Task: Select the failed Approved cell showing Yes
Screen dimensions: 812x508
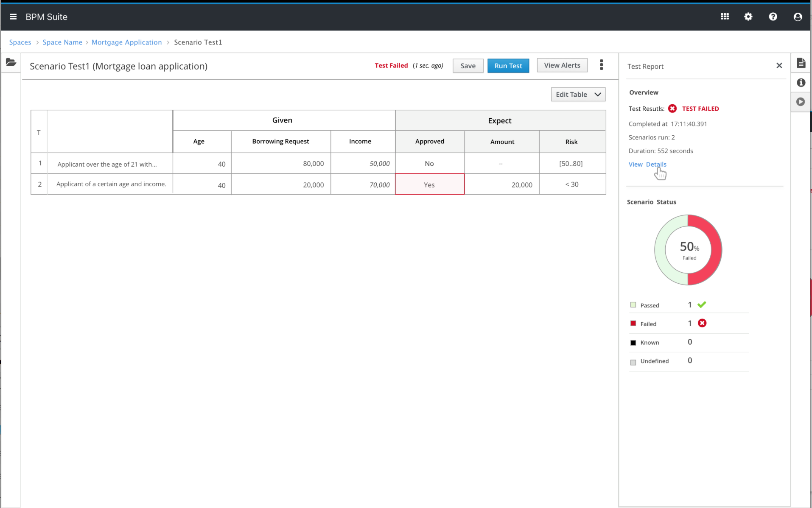Action: [x=429, y=184]
